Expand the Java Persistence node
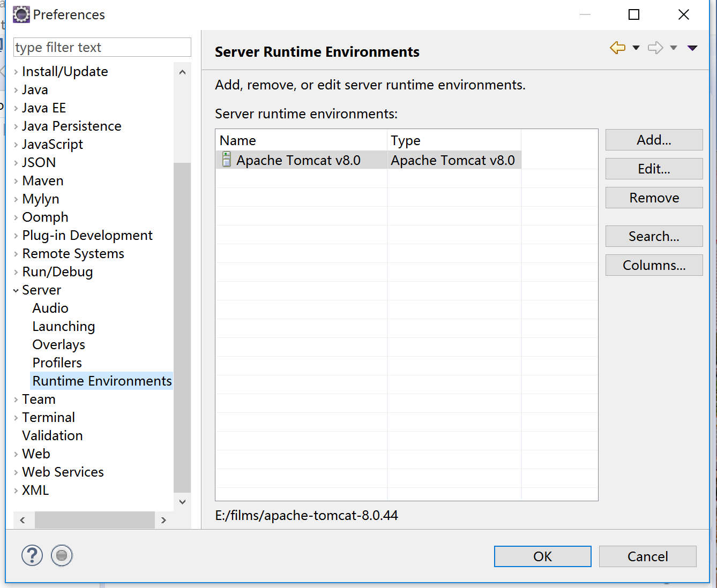Viewport: 717px width, 588px height. pyautogui.click(x=16, y=126)
